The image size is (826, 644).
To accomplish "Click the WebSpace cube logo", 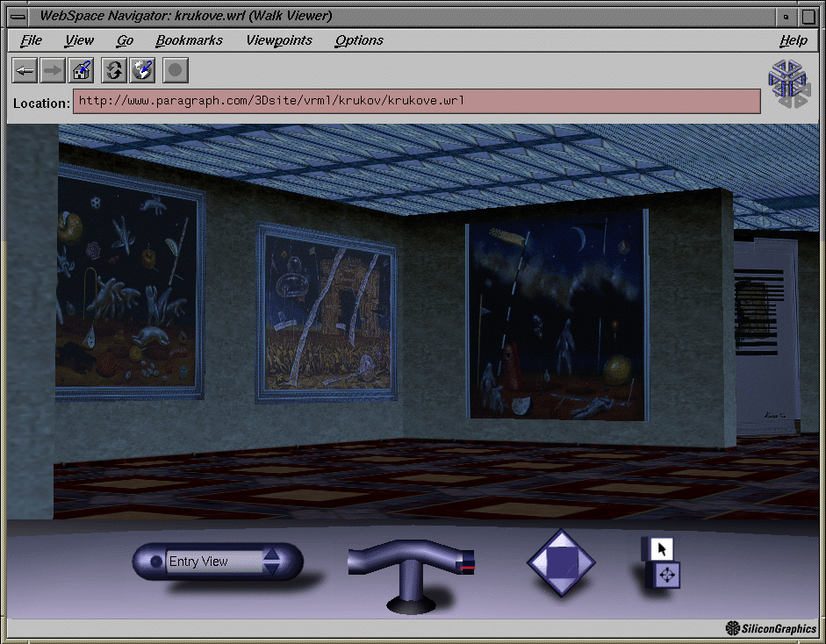I will coord(787,83).
